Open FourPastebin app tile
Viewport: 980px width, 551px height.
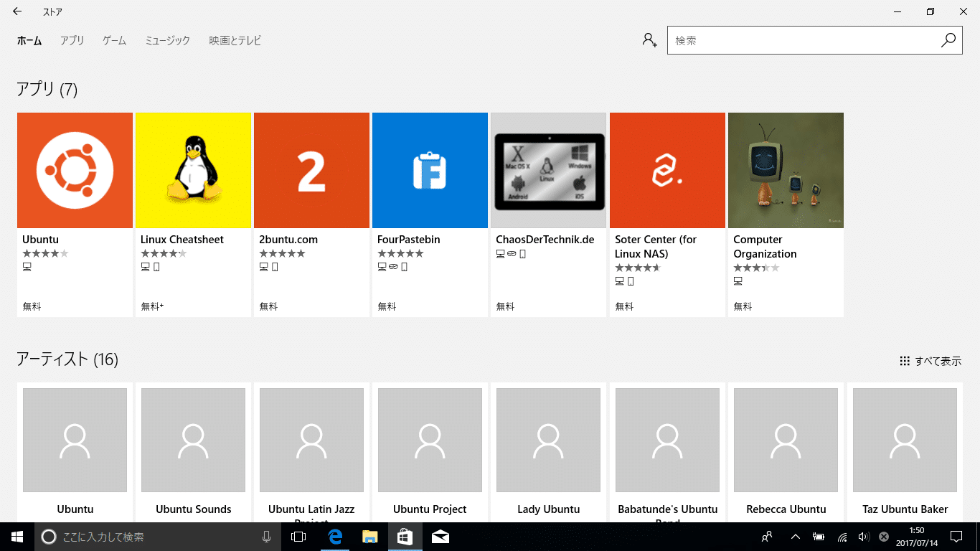(x=430, y=170)
